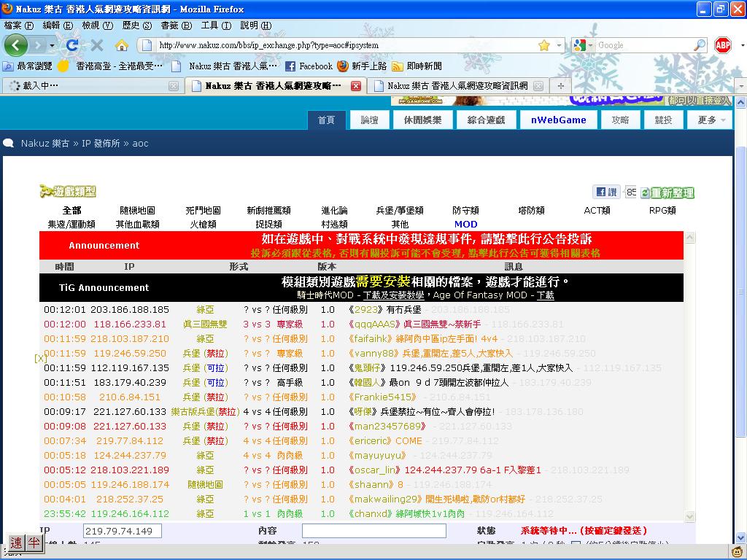The width and height of the screenshot is (747, 560).
Task: Open the address bar URL history dropdown
Action: pos(559,45)
